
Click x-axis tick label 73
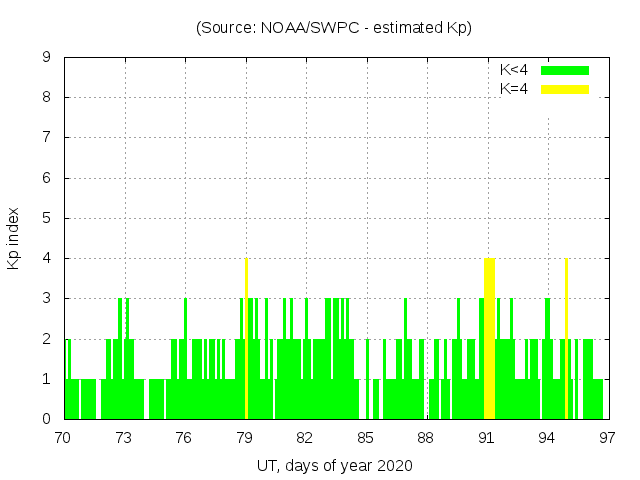(x=124, y=437)
